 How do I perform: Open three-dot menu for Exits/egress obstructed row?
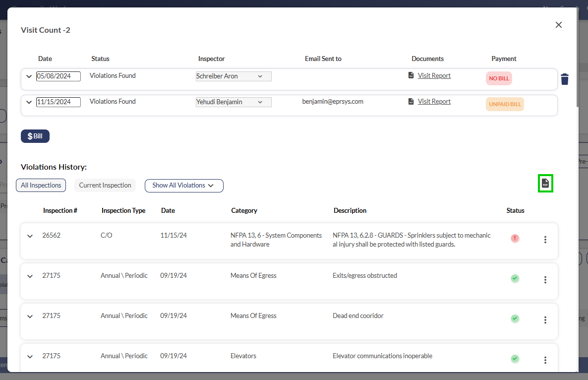coord(545,280)
